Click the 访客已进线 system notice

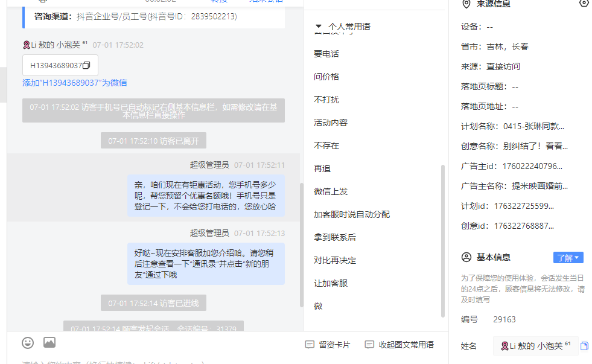tap(153, 303)
